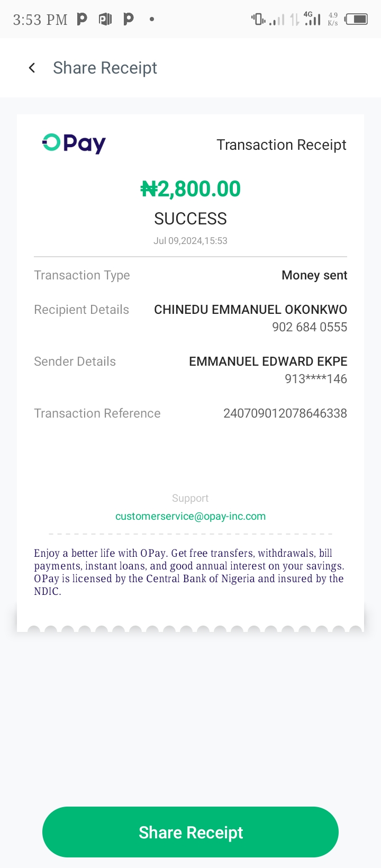The height and width of the screenshot is (868, 381).
Task: Tap the Money sent transaction type value
Action: pos(314,275)
